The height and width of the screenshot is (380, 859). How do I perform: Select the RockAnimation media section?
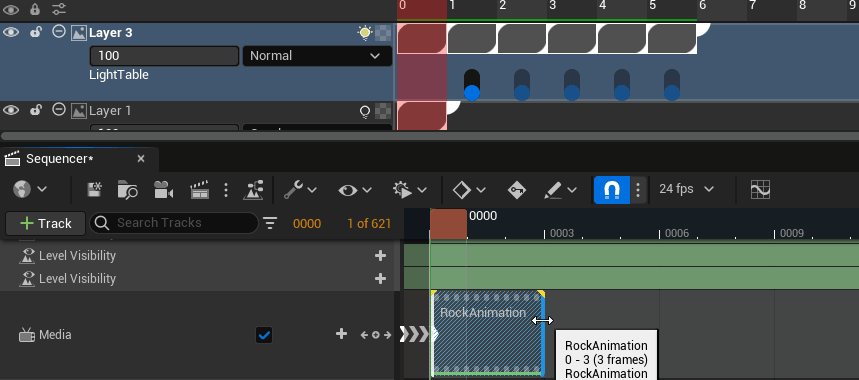[x=488, y=334]
